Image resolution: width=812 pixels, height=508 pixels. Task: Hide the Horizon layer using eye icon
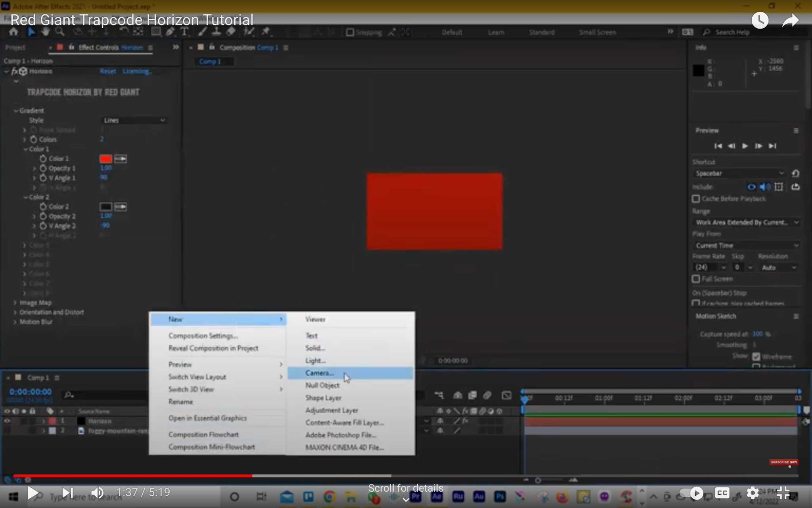7,421
